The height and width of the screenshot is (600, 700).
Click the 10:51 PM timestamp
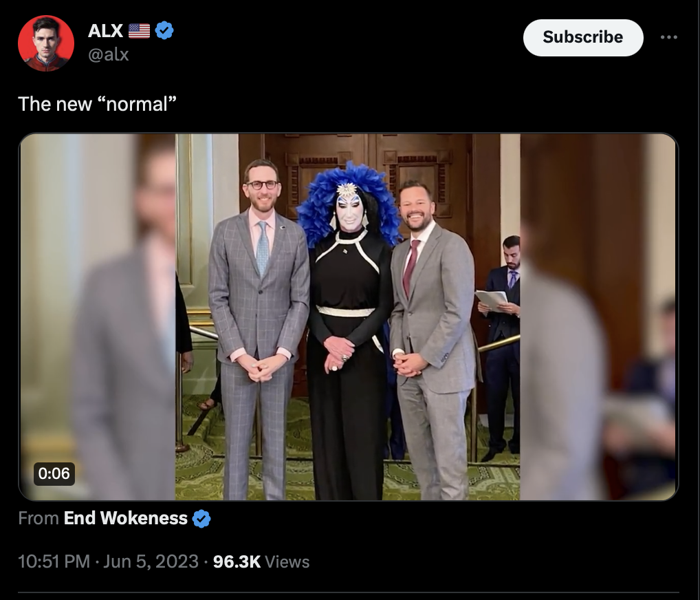coord(54,561)
